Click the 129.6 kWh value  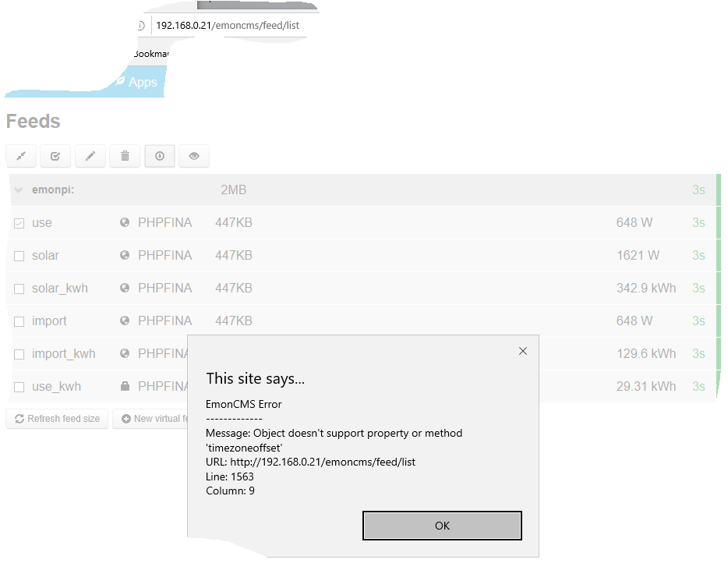pyautogui.click(x=646, y=353)
